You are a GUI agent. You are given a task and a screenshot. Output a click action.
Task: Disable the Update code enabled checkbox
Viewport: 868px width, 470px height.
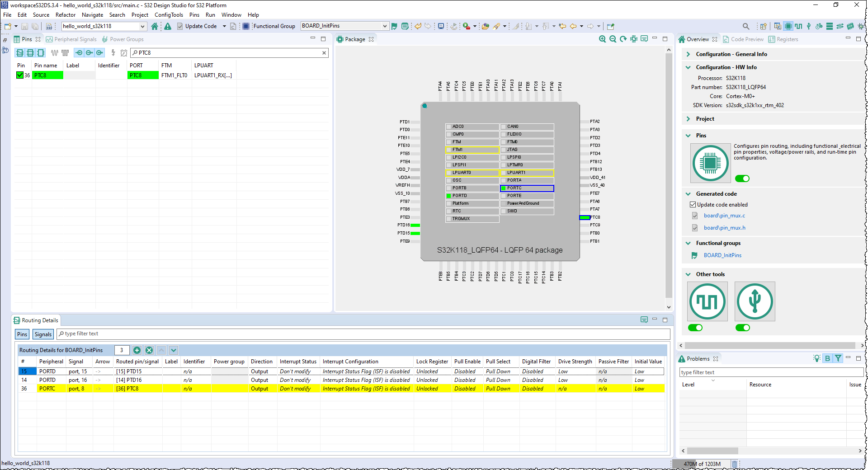click(x=693, y=204)
